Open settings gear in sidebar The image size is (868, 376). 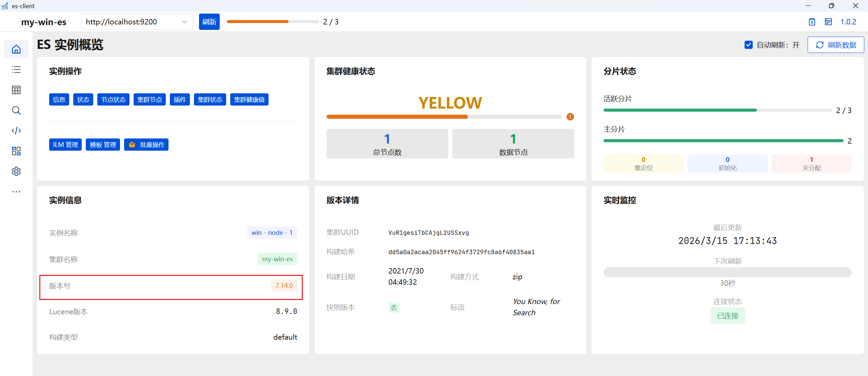click(16, 171)
